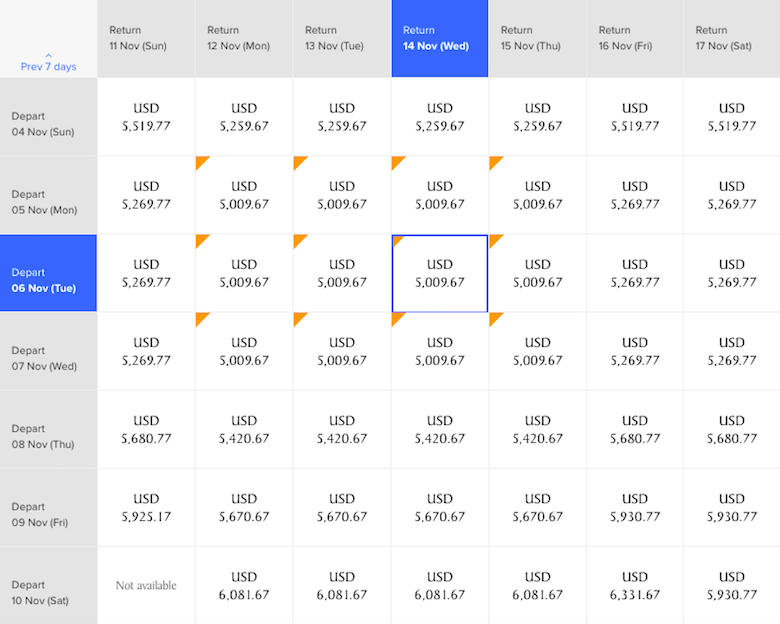This screenshot has height=624, width=780.
Task: Select Return 11 Nov (Sun) column header
Action: [146, 38]
